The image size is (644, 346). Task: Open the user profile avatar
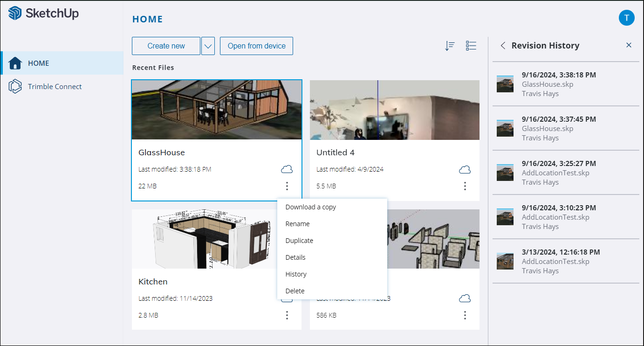(626, 18)
